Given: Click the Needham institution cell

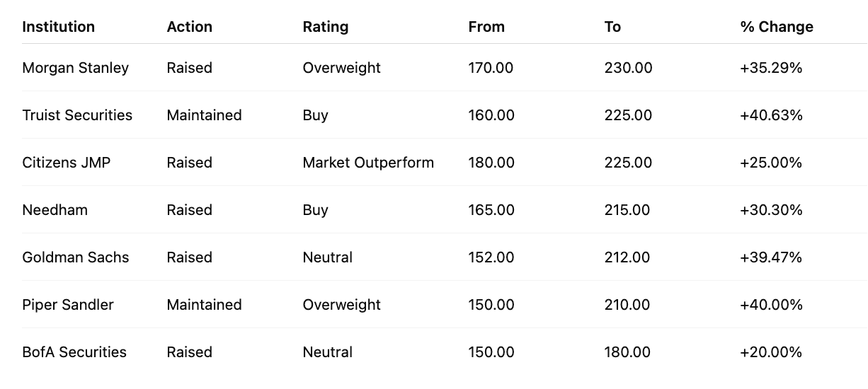Looking at the screenshot, I should click(55, 210).
